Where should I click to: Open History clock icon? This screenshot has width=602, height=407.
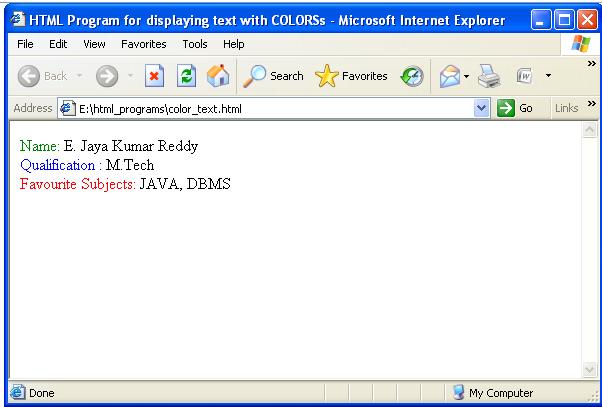tap(412, 76)
